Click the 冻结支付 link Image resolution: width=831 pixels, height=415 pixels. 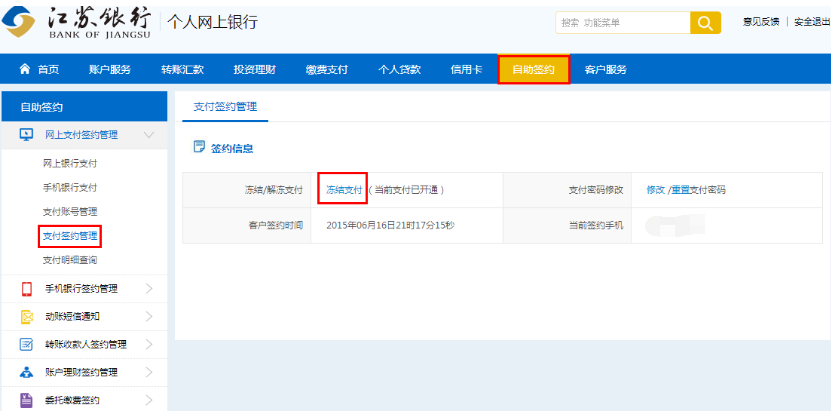(x=344, y=189)
